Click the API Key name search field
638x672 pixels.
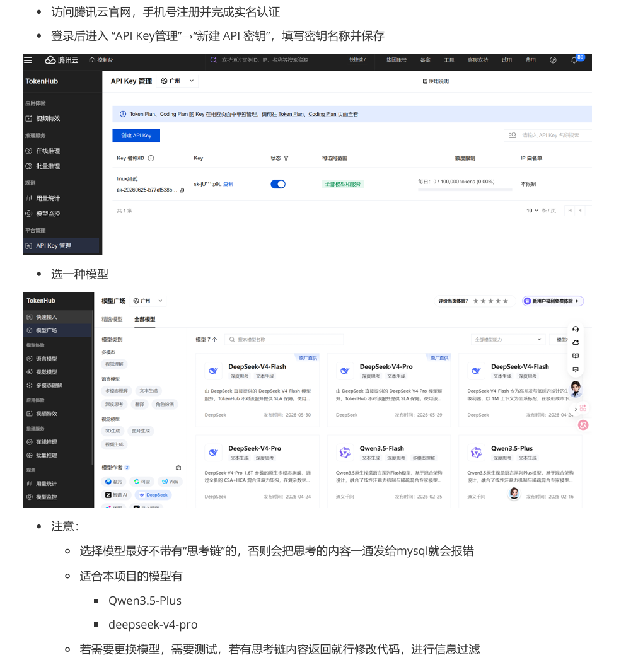tap(548, 136)
